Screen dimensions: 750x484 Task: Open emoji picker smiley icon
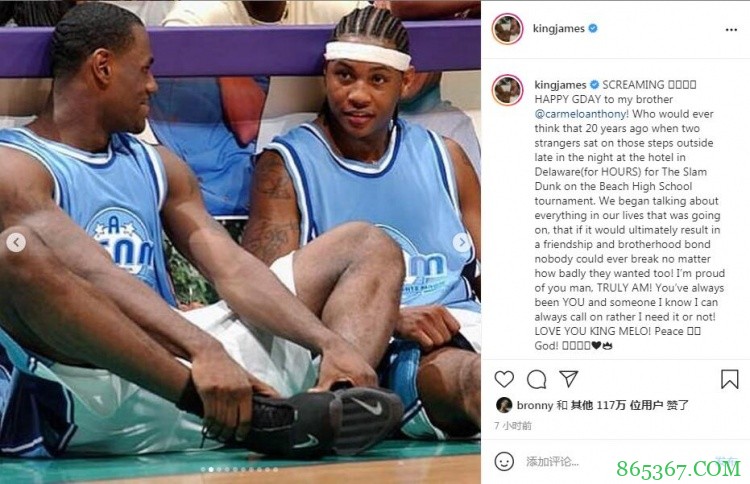tap(504, 462)
